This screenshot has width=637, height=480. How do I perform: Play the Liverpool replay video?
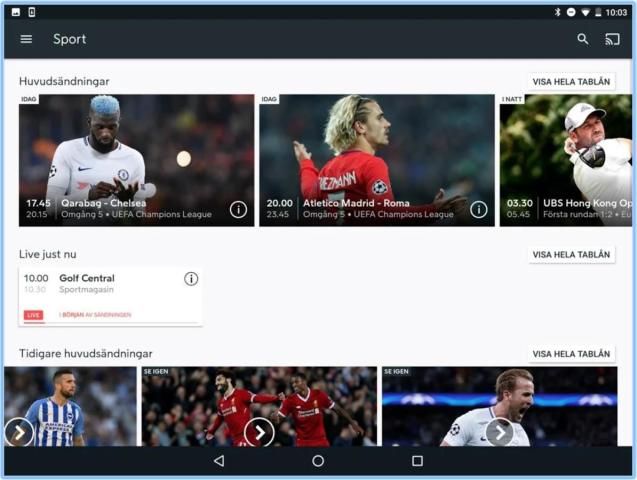click(259, 431)
